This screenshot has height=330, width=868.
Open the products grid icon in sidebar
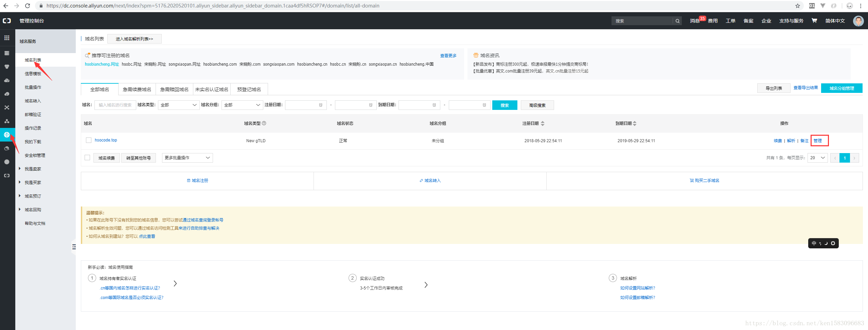point(7,38)
